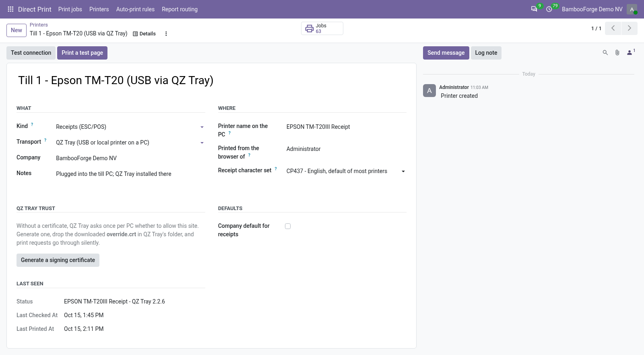Viewport: 644px width, 355px height.
Task: Click Printed from browser of Administrator field
Action: [x=346, y=149]
